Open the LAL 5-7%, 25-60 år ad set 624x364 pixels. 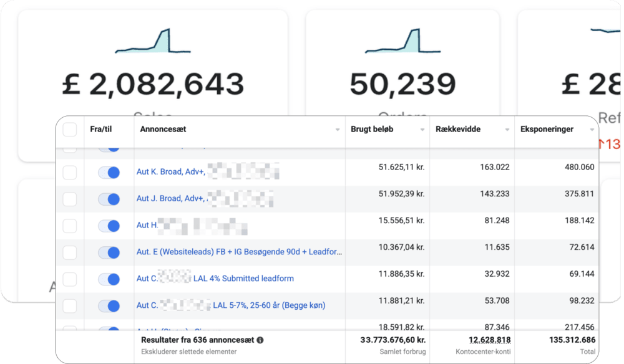(x=269, y=305)
